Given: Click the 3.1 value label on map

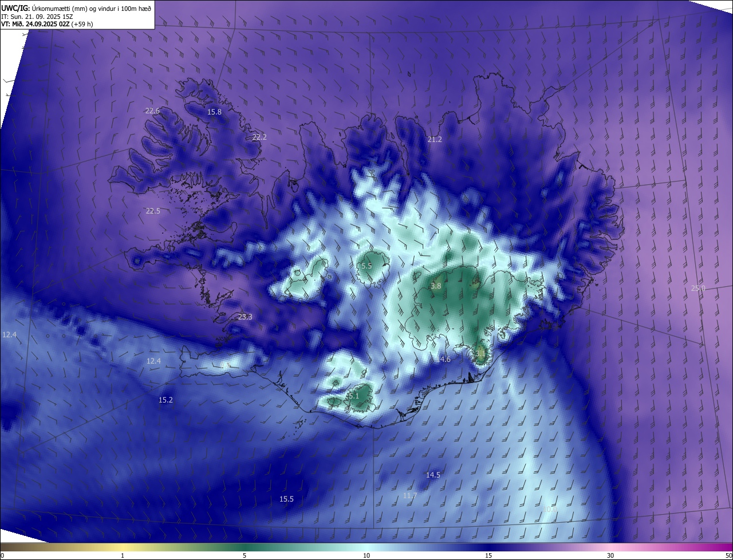Looking at the screenshot, I should tap(480, 354).
